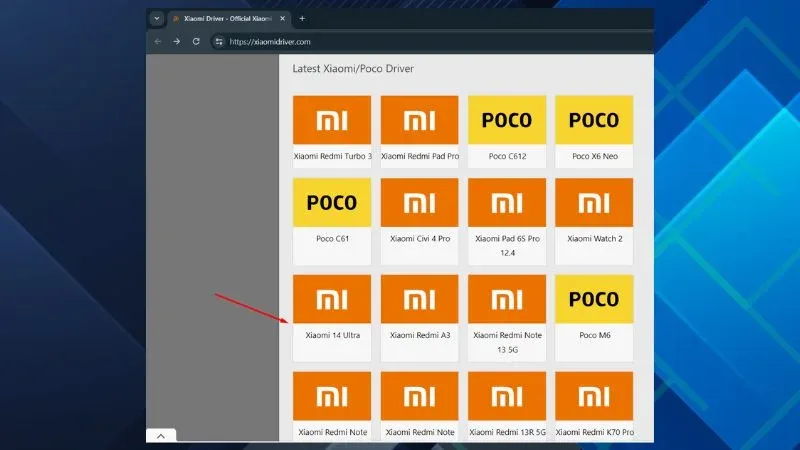Open the Xiaomi Redmi 13R 5G logo tile
Image resolution: width=800 pixels, height=450 pixels.
click(x=507, y=396)
